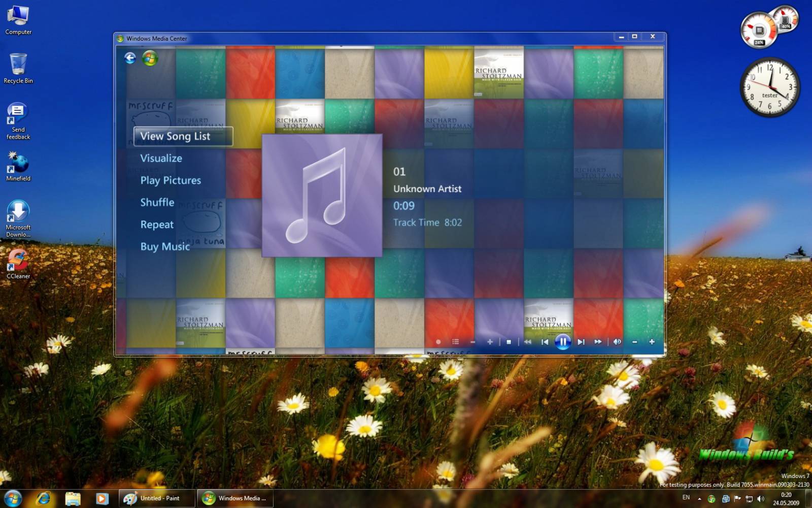Go back in Windows Media Center

130,58
